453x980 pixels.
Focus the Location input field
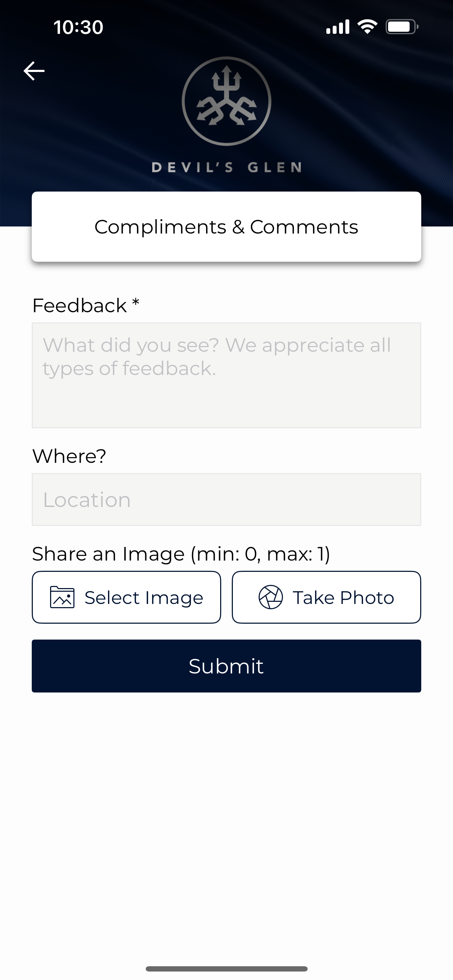[226, 500]
